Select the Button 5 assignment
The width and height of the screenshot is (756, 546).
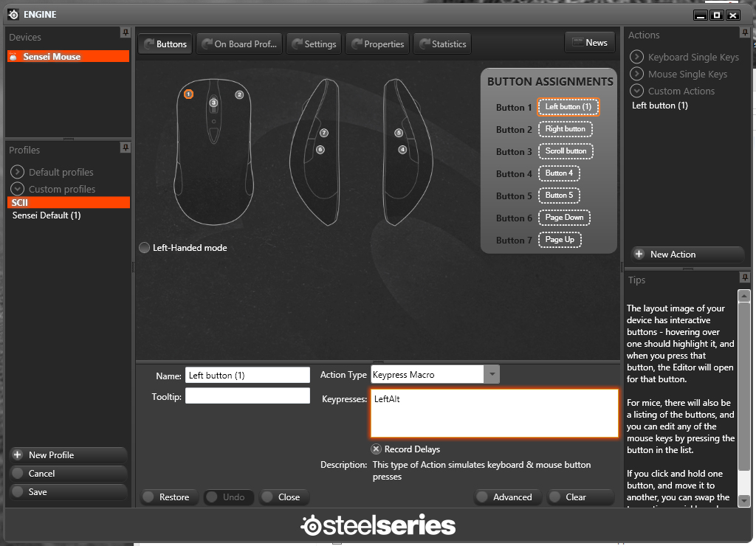(559, 196)
